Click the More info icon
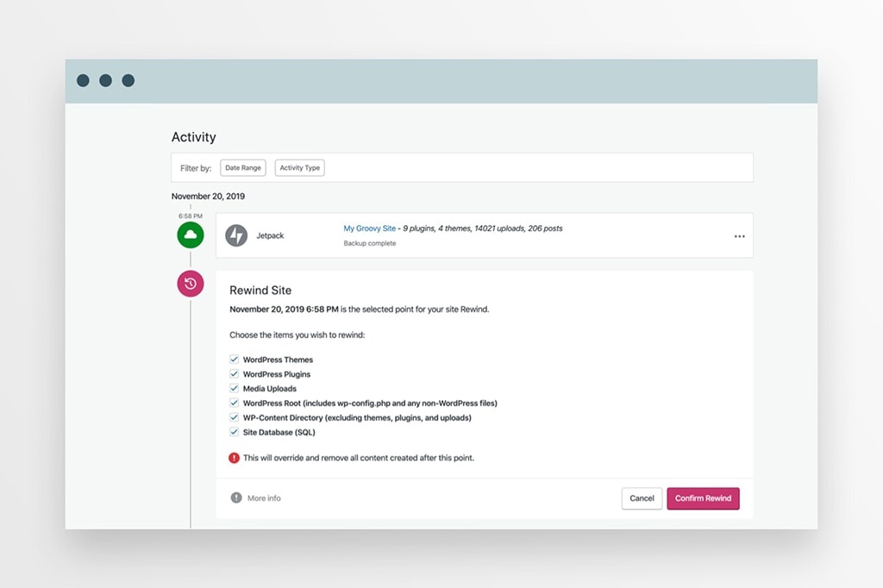883x588 pixels. pos(235,497)
